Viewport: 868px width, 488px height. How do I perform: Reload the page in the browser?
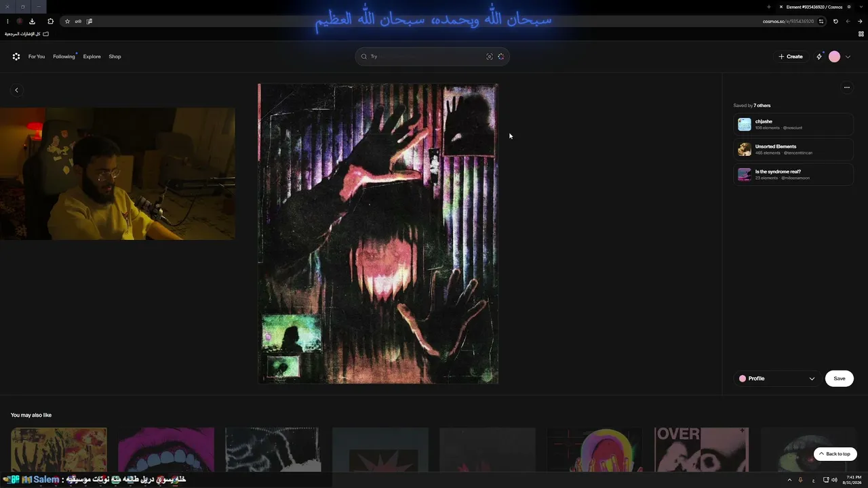835,21
